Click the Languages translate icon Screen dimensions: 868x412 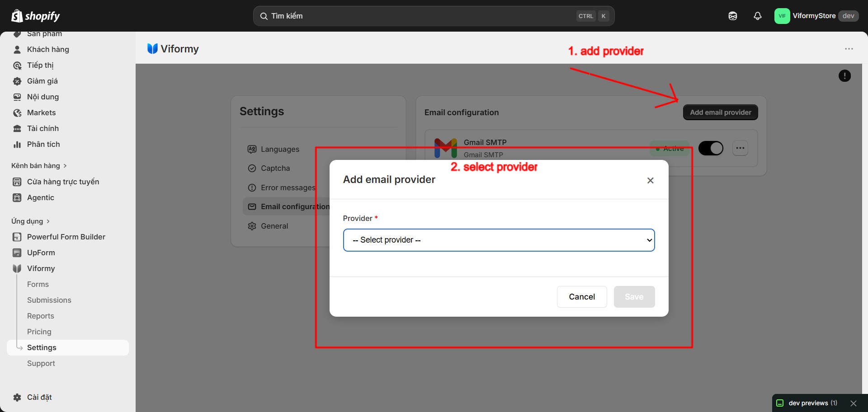coord(252,149)
